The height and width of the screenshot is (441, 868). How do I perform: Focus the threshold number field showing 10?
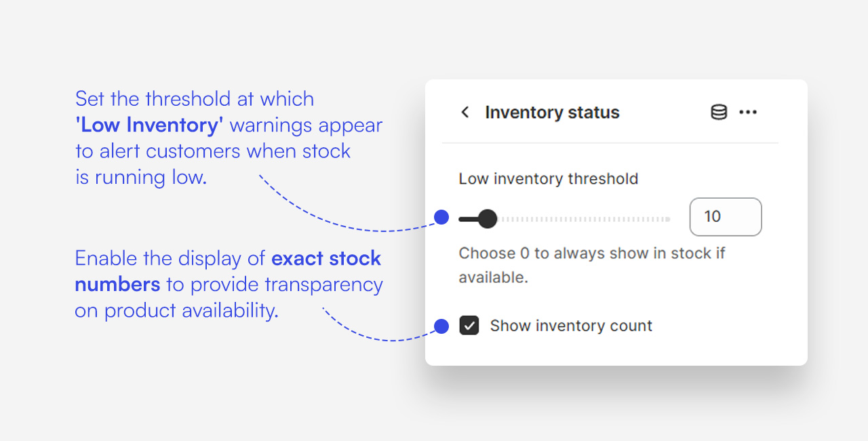(x=725, y=217)
